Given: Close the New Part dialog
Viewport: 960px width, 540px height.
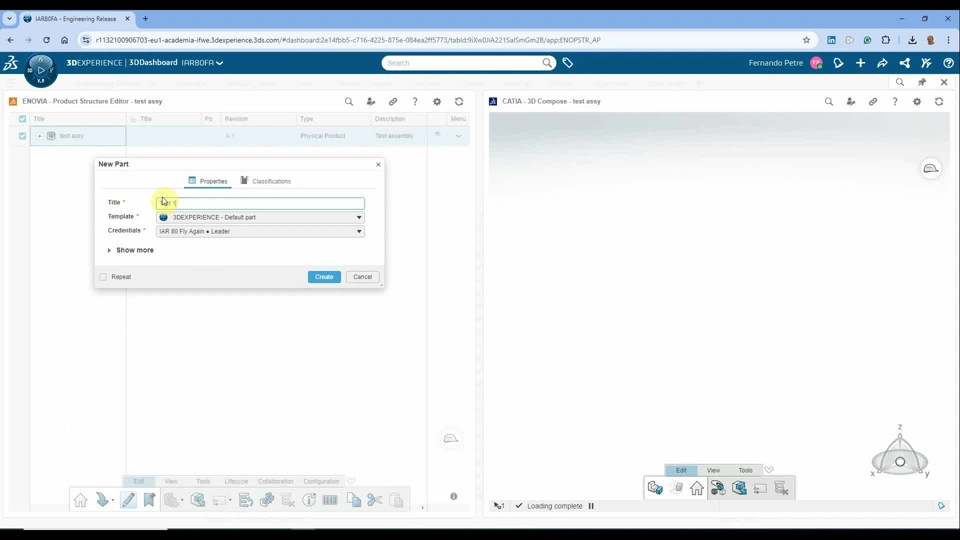Looking at the screenshot, I should pos(378,164).
